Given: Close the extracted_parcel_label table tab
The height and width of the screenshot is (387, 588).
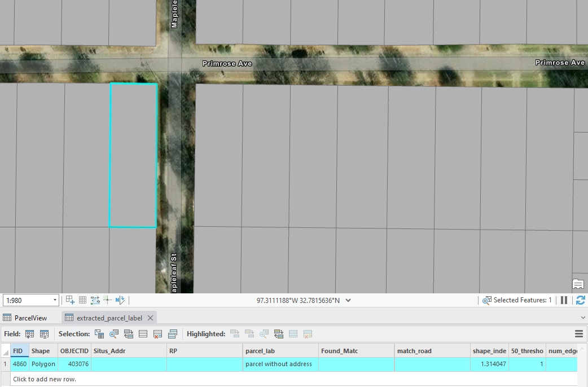Looking at the screenshot, I should 150,318.
